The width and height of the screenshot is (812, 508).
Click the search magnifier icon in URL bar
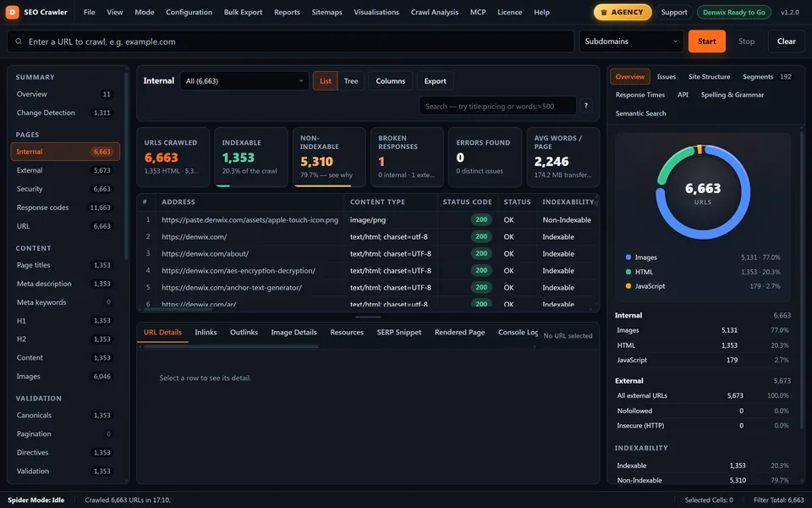coord(19,41)
